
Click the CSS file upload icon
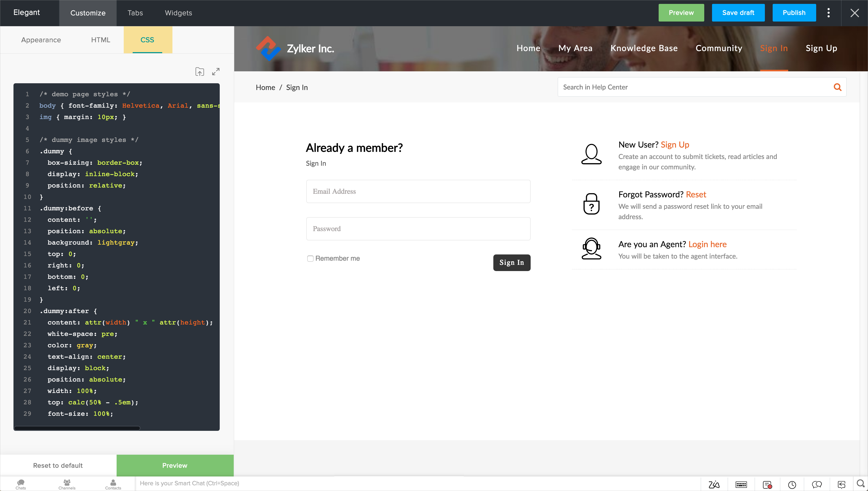(x=200, y=72)
